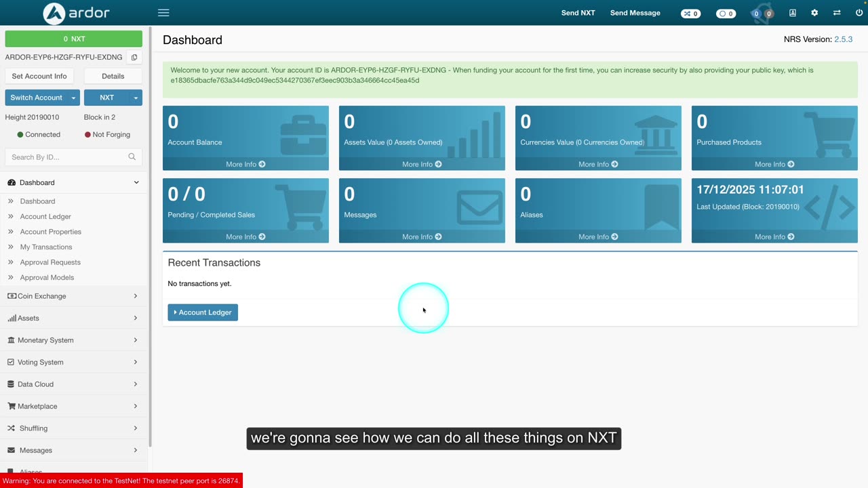Viewport: 868px width, 488px height.
Task: Click the exchange arrows icon in header
Action: point(837,13)
